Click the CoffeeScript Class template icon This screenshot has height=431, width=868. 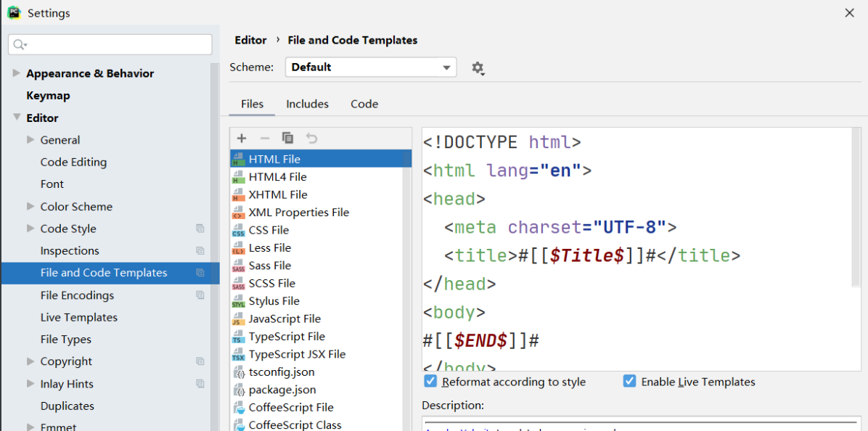click(x=239, y=425)
